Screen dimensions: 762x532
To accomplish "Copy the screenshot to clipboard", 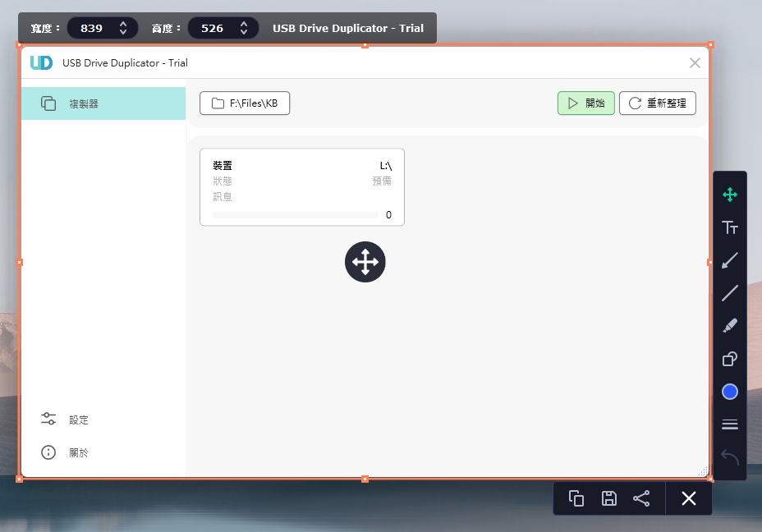I will point(576,498).
